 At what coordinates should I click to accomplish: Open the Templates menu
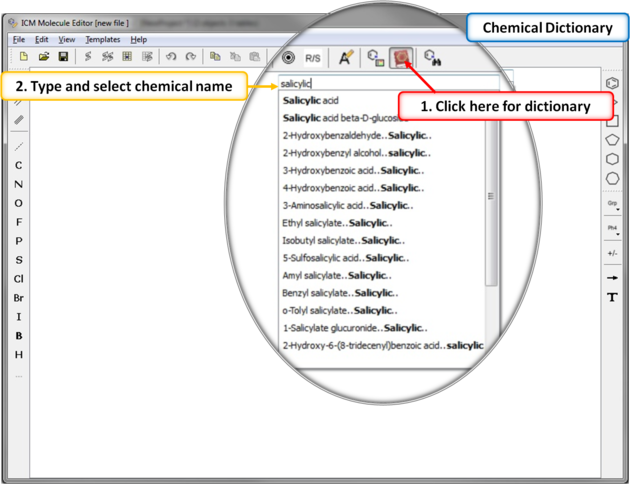[x=102, y=39]
